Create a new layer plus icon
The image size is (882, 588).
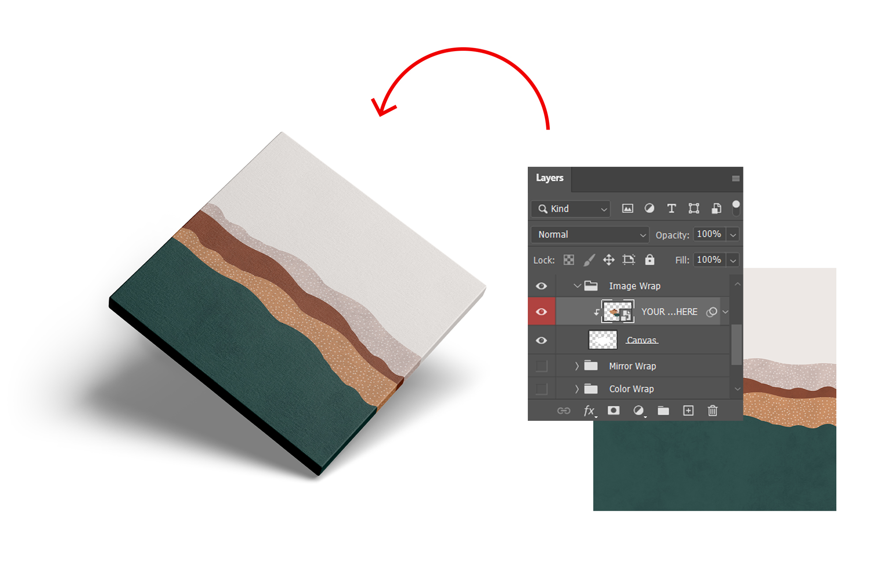688,411
